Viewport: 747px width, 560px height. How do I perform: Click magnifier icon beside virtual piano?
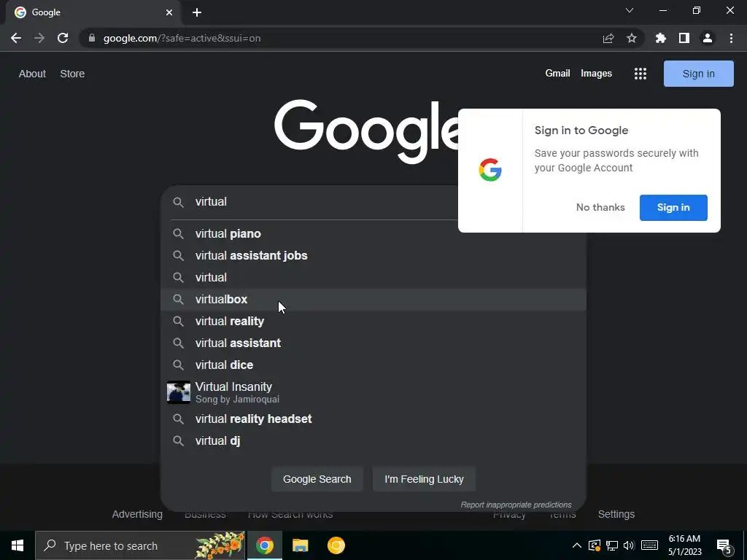(178, 234)
